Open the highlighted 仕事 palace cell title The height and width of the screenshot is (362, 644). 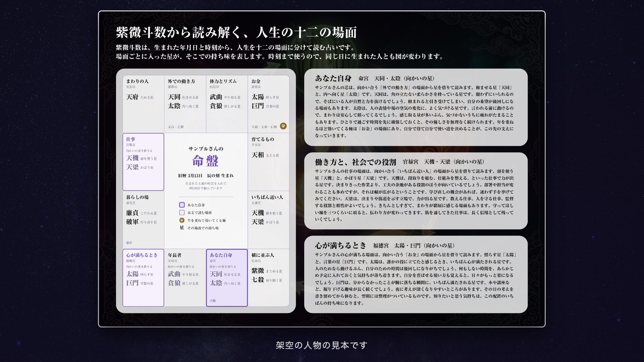coord(130,139)
